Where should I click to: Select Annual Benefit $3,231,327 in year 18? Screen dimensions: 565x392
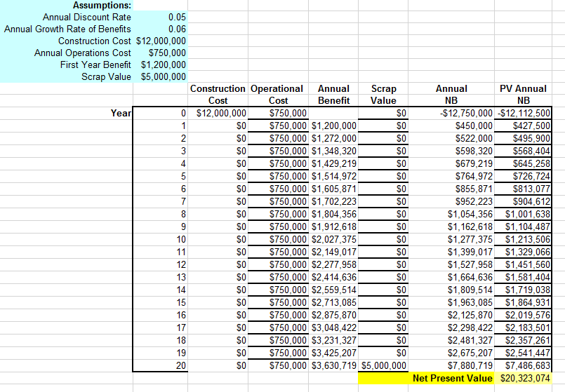(x=333, y=340)
